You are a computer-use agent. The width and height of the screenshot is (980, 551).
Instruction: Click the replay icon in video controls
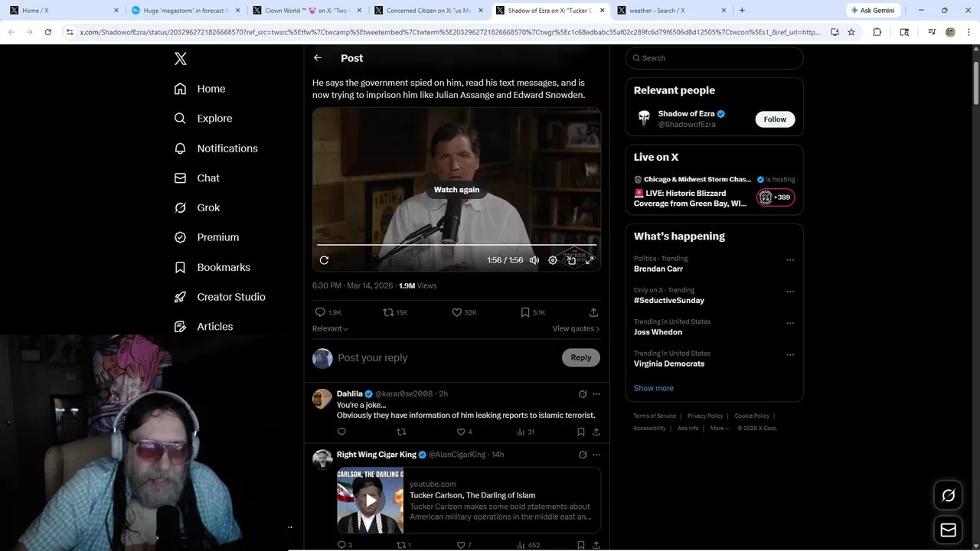[x=324, y=260]
